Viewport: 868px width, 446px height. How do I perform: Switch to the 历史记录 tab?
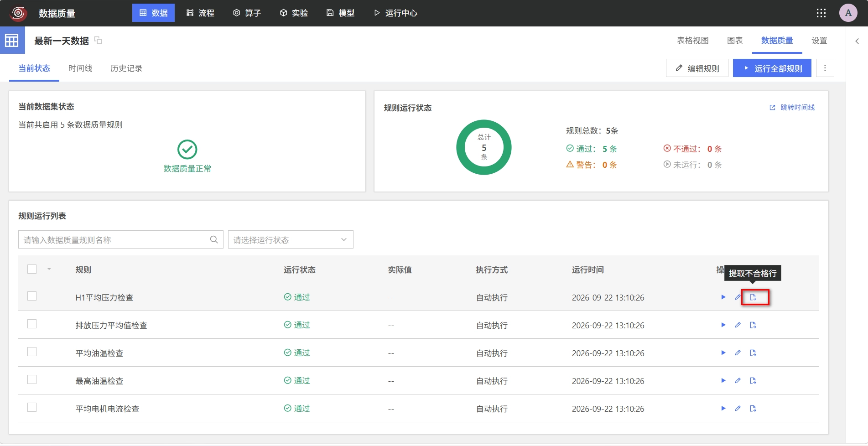126,68
